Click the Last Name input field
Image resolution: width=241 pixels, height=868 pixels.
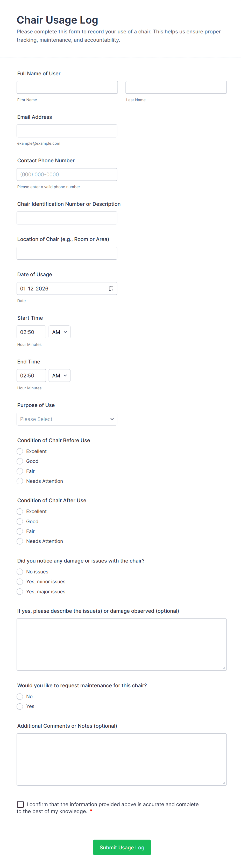(x=176, y=87)
